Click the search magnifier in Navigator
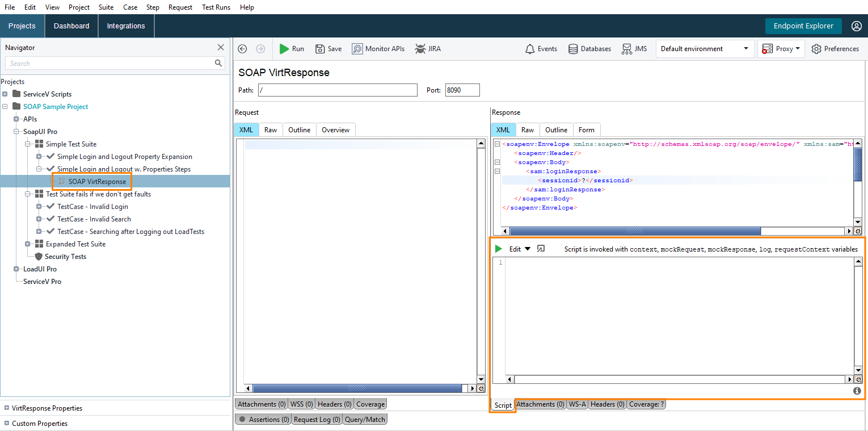Viewport: 868px width, 431px height. 218,63
